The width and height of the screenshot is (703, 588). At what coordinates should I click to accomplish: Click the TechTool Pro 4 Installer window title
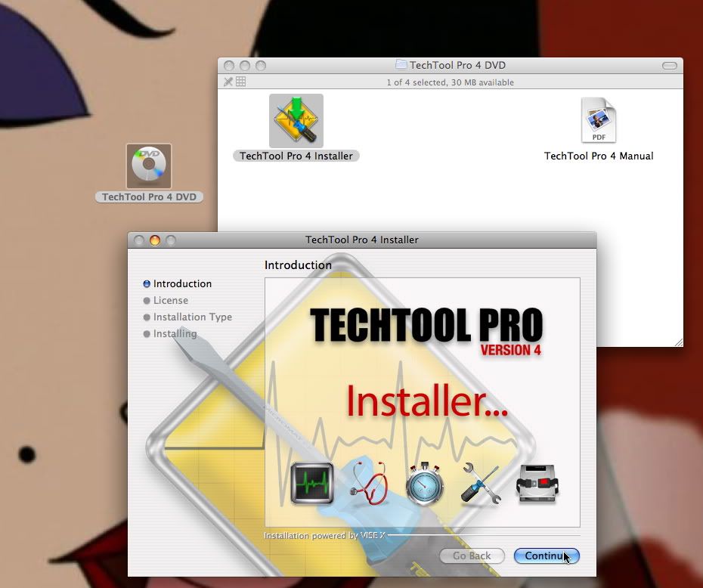pos(362,240)
